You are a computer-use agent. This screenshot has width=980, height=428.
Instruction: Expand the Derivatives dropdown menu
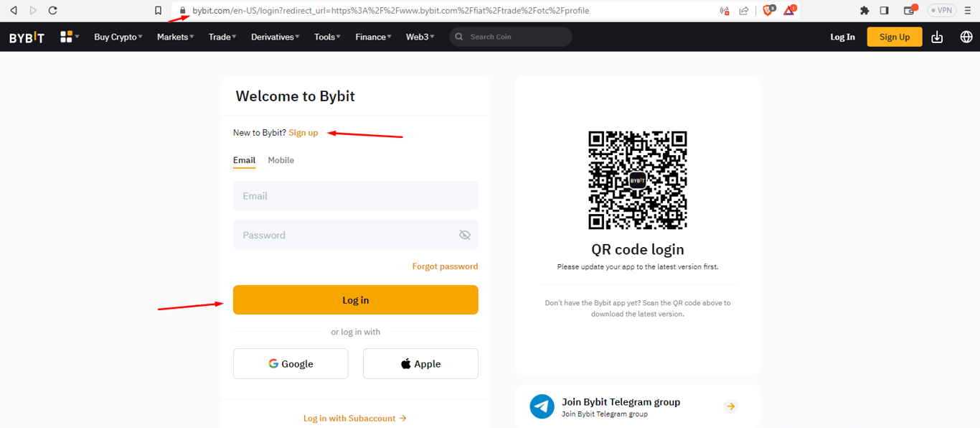click(275, 37)
